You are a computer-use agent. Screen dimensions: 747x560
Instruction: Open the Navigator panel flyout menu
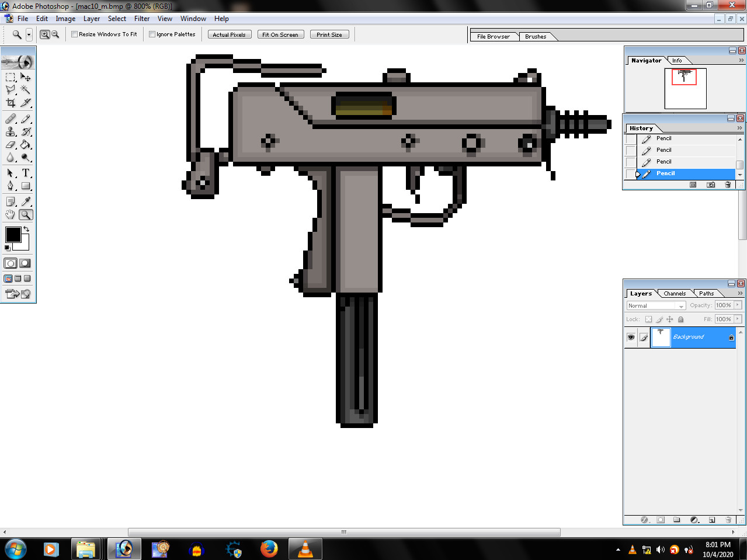tap(741, 60)
